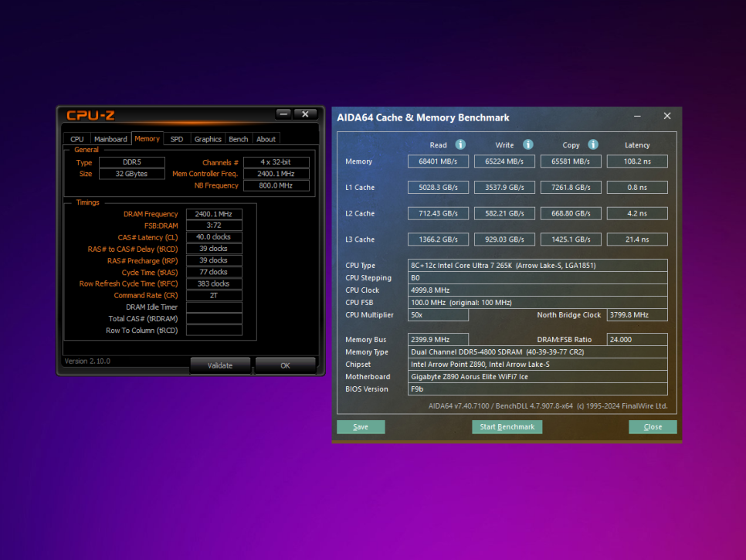Click the Chipset Intel Arrow Point Z890 field
Screen dimensions: 746x560
[x=537, y=365]
